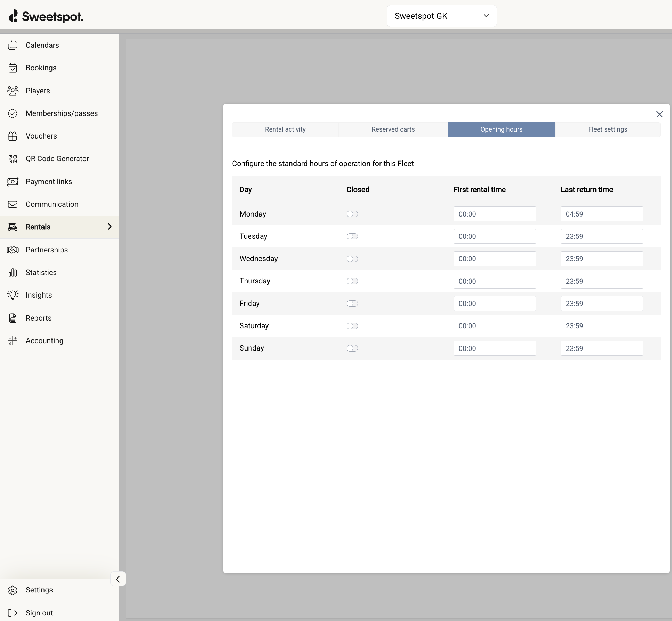Click Sign out in the sidebar
The width and height of the screenshot is (672, 621).
coord(39,613)
